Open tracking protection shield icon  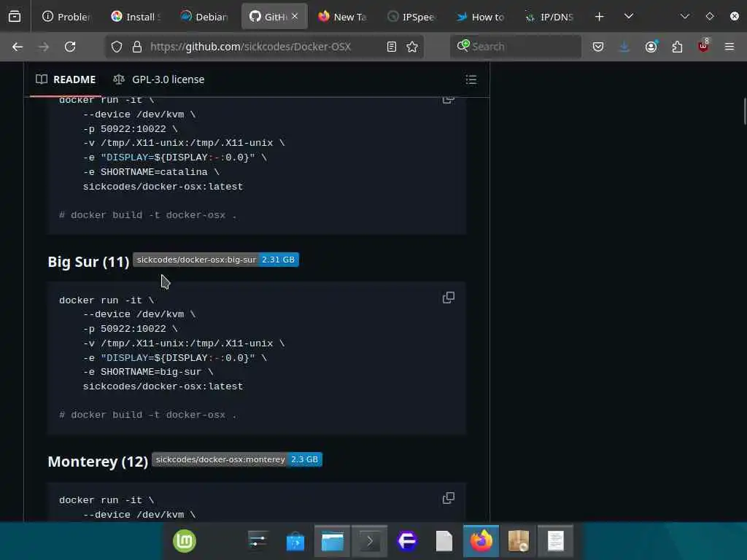117,47
